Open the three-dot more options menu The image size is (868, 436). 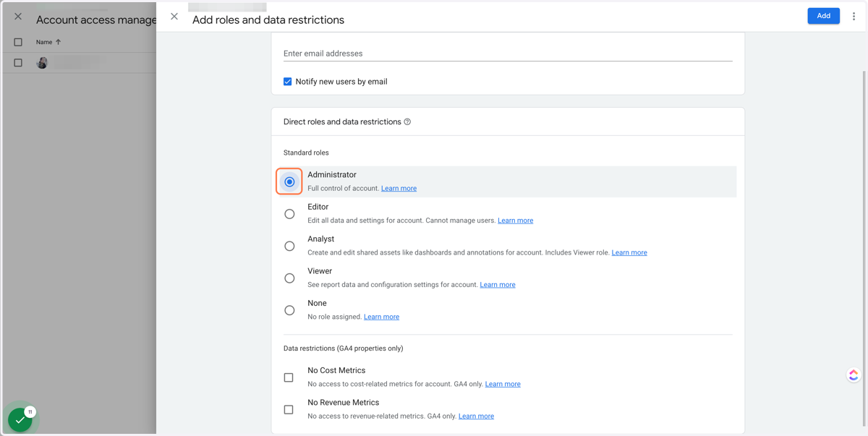point(854,16)
